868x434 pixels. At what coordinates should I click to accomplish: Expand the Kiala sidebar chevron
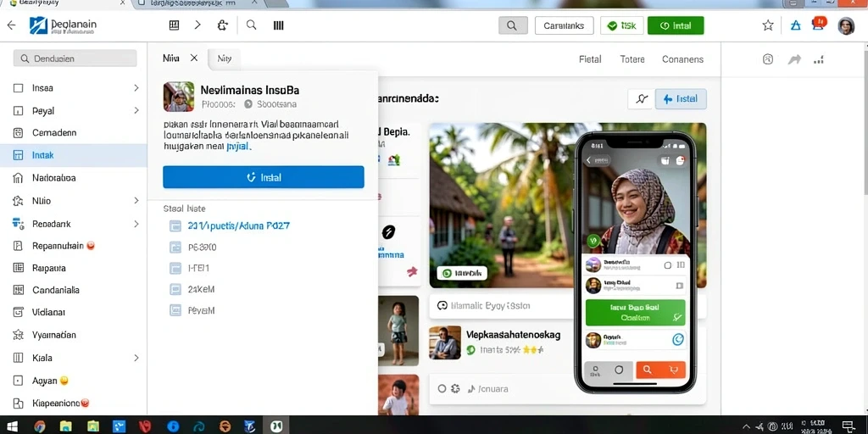coord(136,359)
